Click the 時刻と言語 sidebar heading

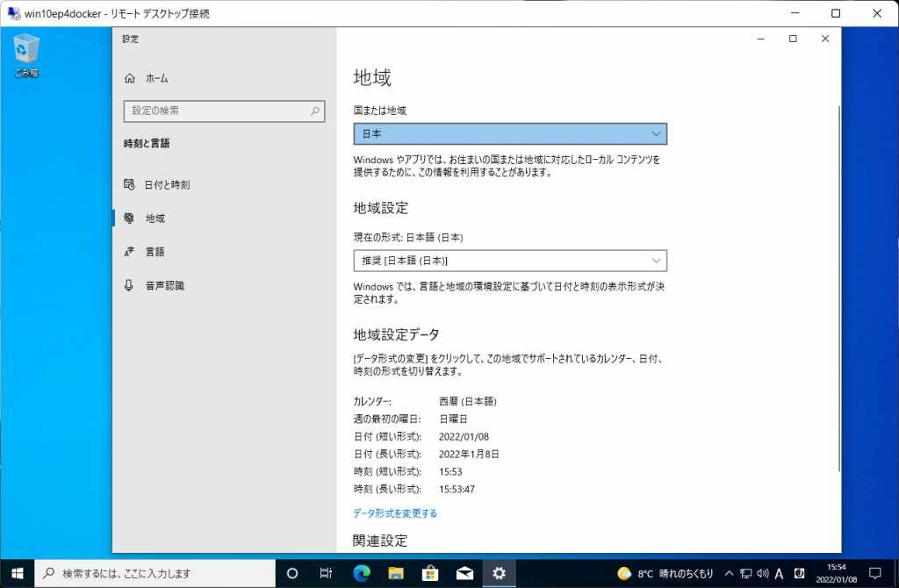click(x=147, y=143)
